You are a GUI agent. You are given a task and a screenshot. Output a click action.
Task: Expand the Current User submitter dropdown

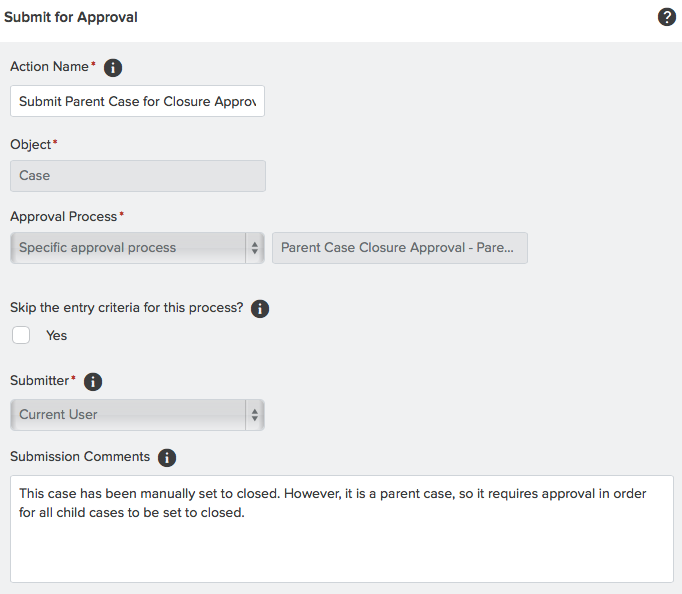[x=137, y=415]
